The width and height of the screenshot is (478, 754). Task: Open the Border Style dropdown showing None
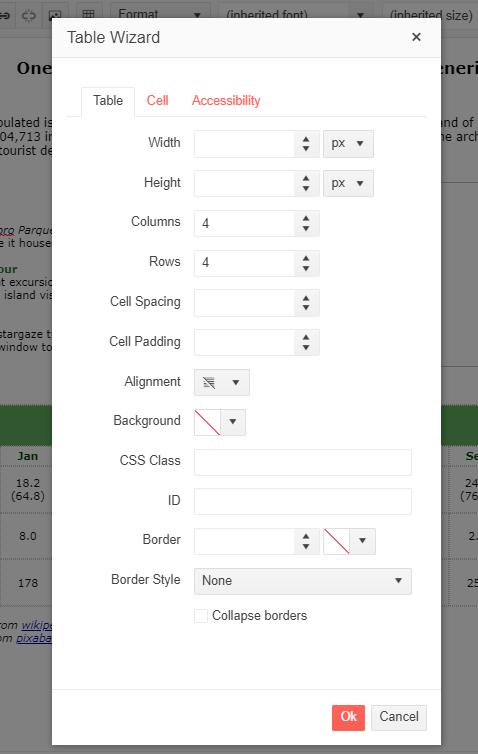point(303,581)
